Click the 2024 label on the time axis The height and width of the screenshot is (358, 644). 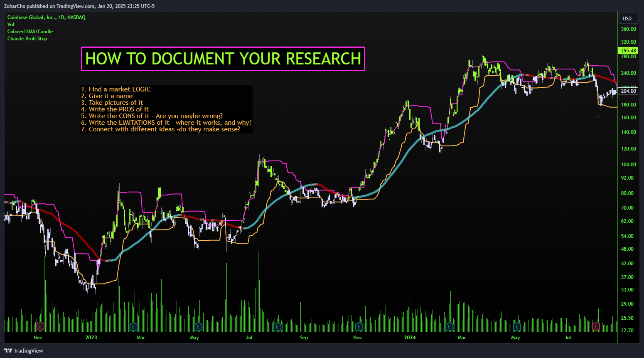tap(410, 338)
